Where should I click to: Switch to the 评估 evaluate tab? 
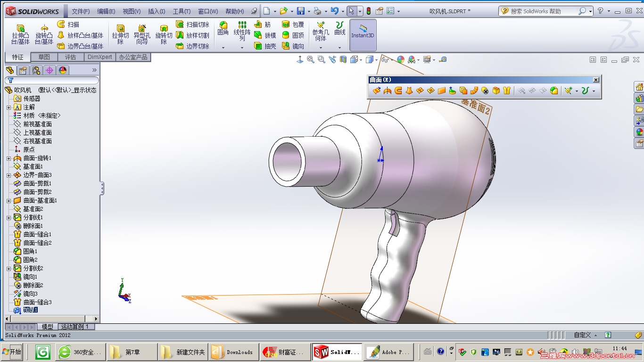[70, 57]
